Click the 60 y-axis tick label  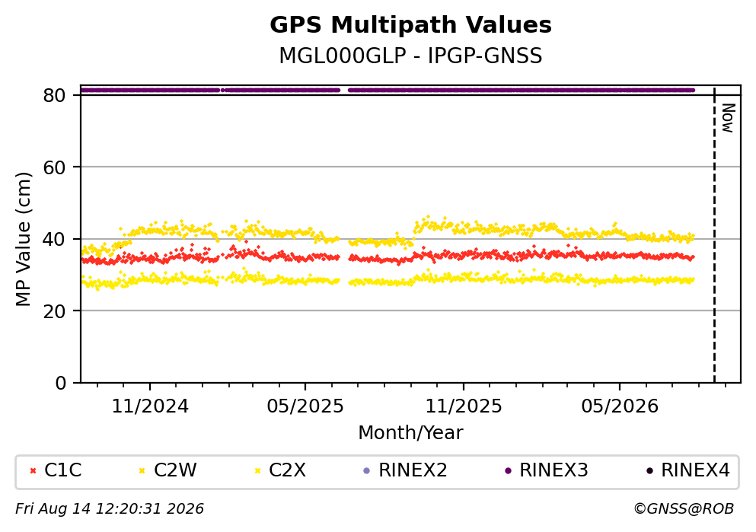click(x=55, y=167)
